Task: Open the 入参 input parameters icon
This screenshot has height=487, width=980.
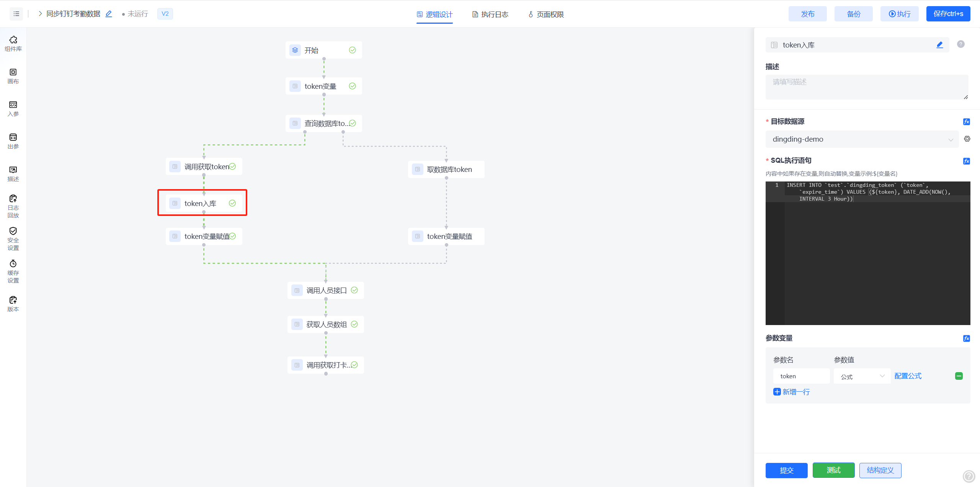Action: (x=13, y=108)
